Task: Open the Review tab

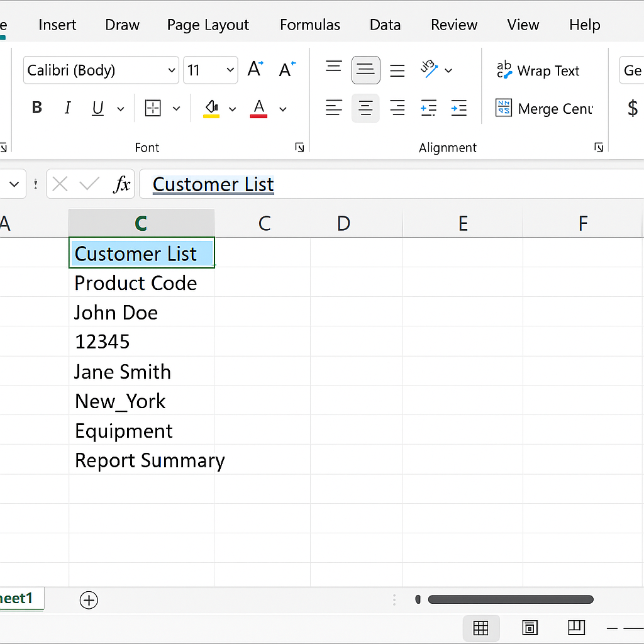Action: pos(454,25)
